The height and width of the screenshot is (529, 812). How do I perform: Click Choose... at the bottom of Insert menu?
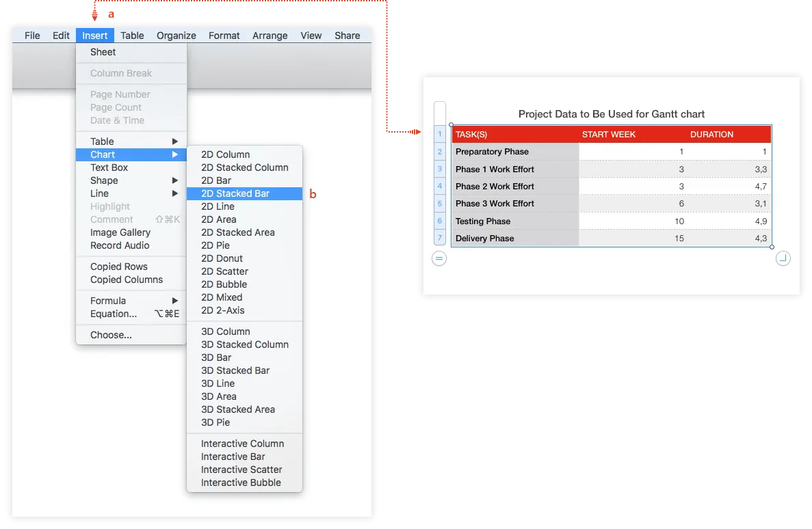click(x=131, y=335)
